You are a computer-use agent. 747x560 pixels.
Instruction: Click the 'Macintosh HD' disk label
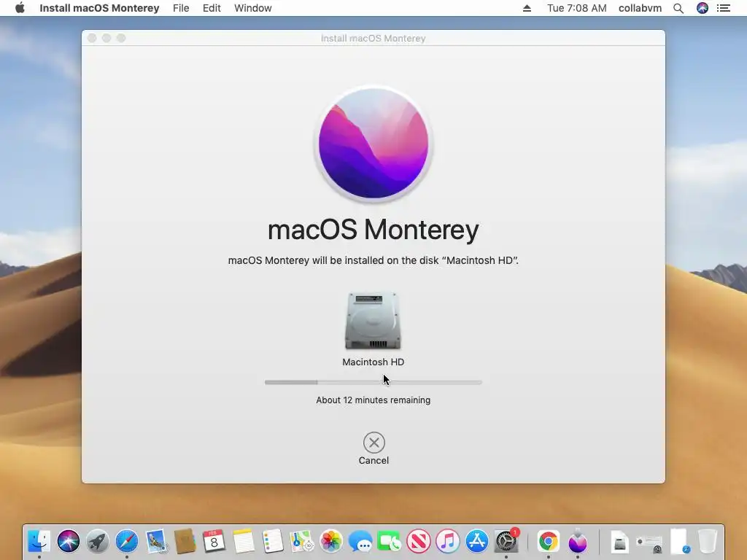tap(373, 362)
